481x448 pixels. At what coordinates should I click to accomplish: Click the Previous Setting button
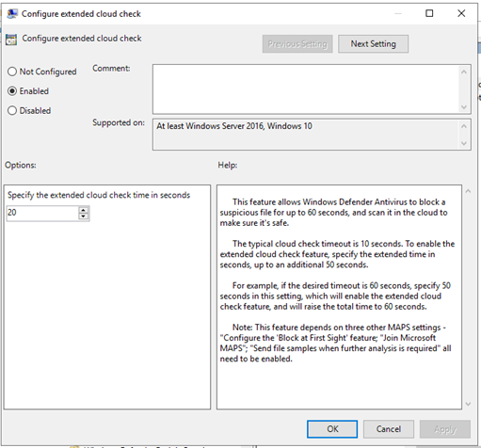click(x=297, y=44)
